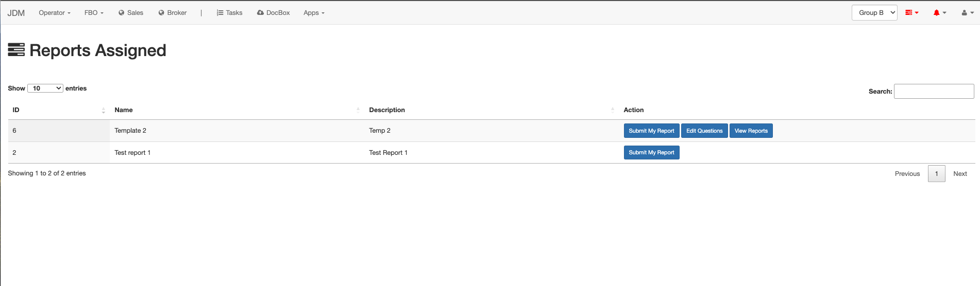Submit My Report for Template 2
The height and width of the screenshot is (286, 980).
click(651, 131)
